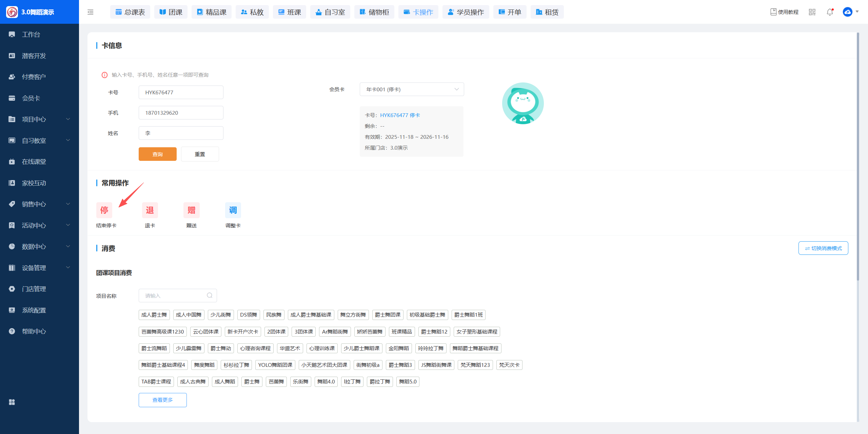The width and height of the screenshot is (868, 434).
Task: Click the 调整卡 adjust card icon
Action: click(233, 210)
